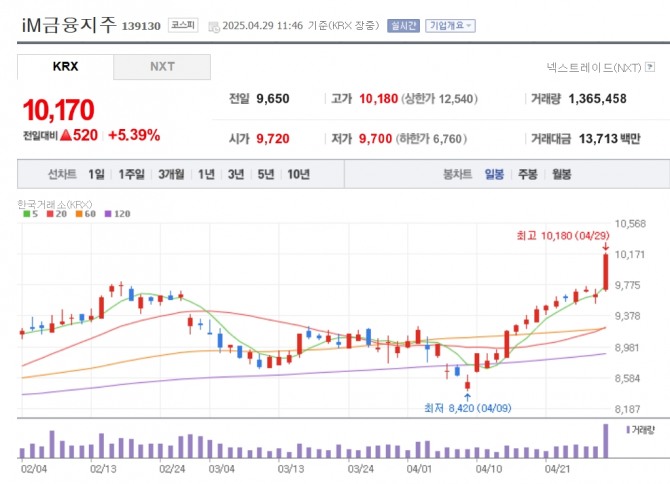Show the 3개월 line chart
The image size is (670, 484).
coord(170,174)
